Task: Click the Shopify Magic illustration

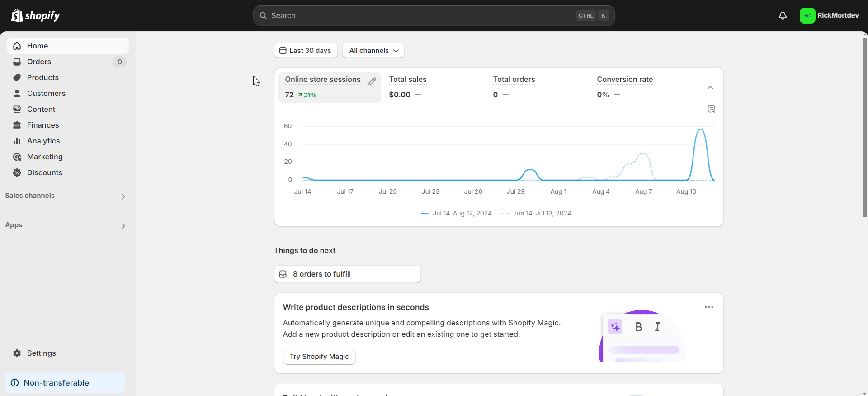Action: pyautogui.click(x=642, y=336)
